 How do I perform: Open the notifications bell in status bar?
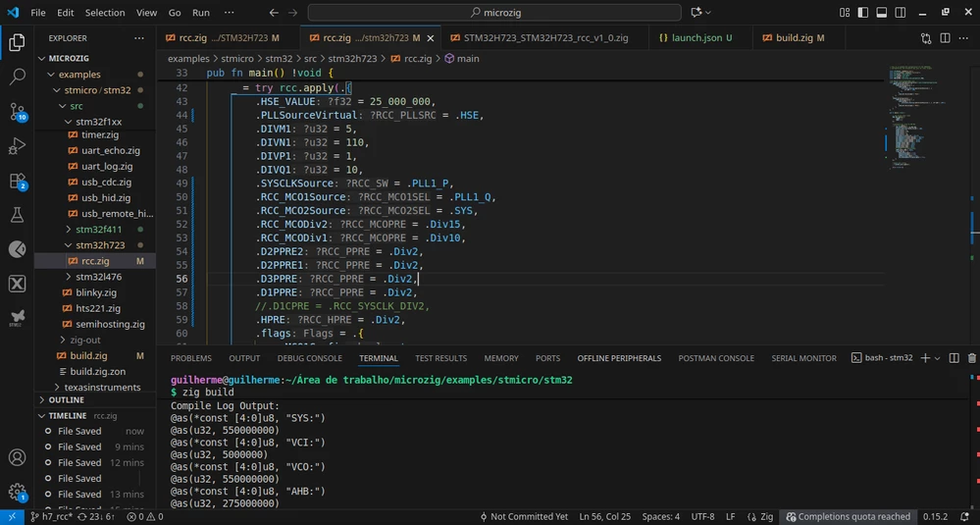click(966, 517)
